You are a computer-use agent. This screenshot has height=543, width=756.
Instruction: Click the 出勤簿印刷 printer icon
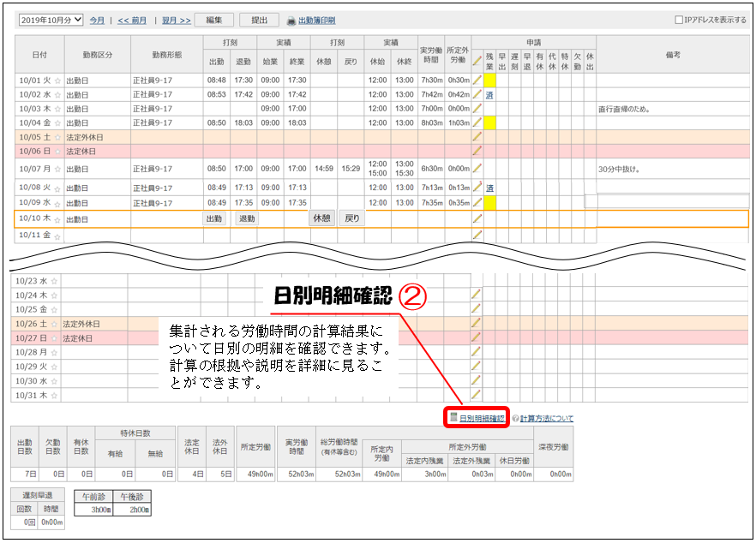[291, 20]
